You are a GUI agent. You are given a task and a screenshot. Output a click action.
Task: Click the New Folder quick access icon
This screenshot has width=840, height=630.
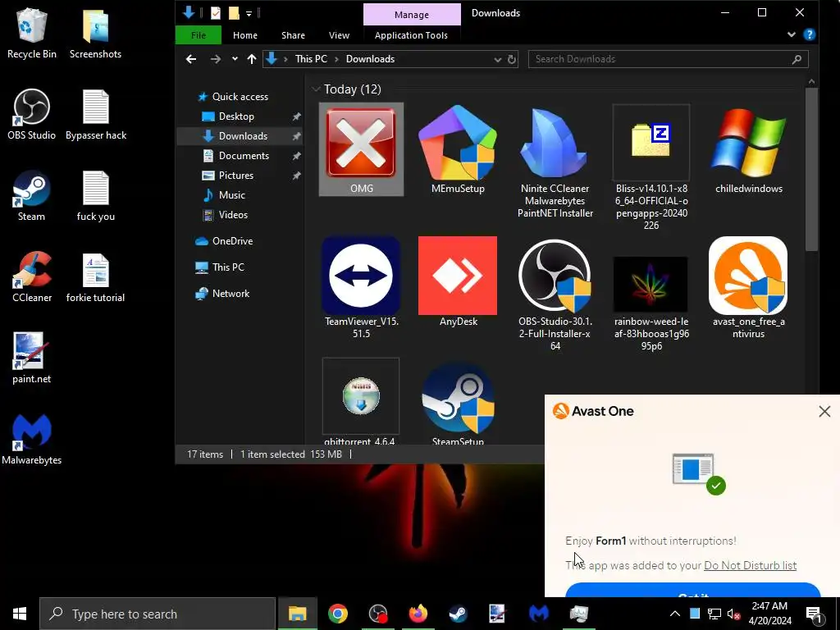pos(234,13)
